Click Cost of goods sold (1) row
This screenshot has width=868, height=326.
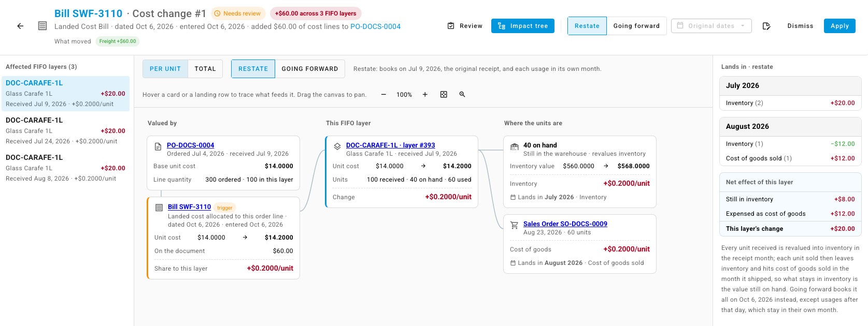click(790, 158)
